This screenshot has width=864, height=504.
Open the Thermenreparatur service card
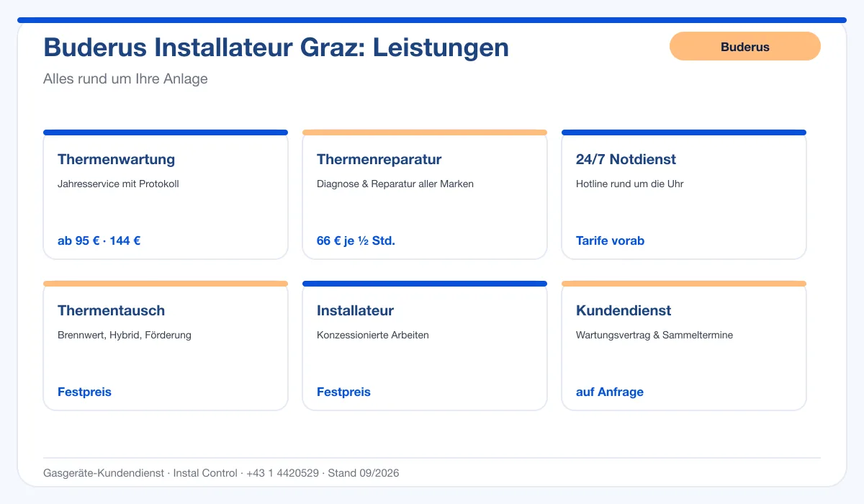[x=425, y=194]
